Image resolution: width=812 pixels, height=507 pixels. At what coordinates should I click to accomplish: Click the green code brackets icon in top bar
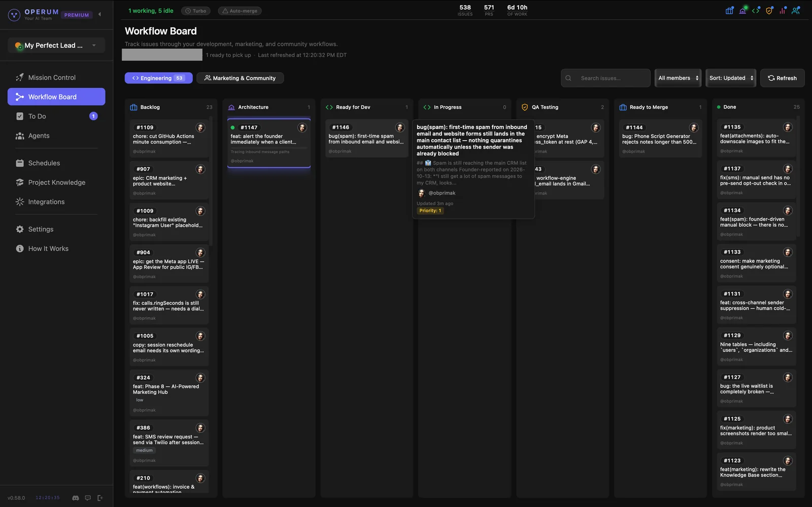(x=756, y=10)
